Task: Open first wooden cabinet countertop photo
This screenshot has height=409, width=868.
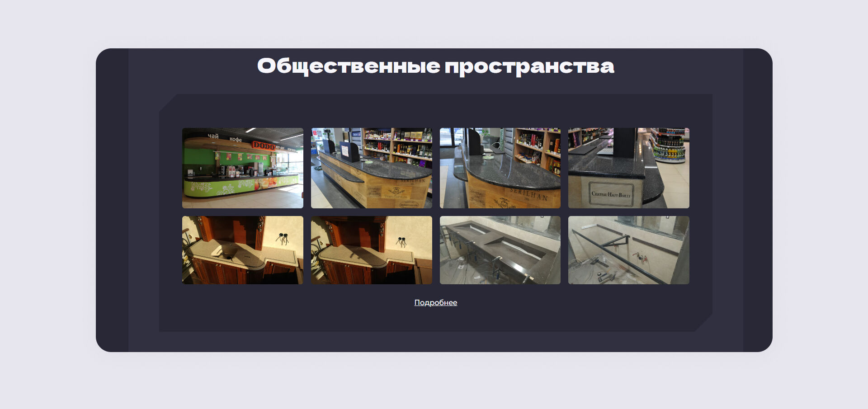Action: pyautogui.click(x=242, y=250)
